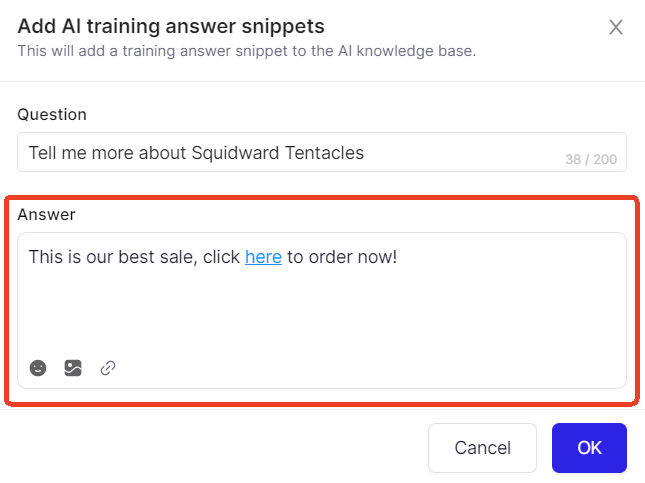Place cursor on the word "Tentacles"

tap(325, 153)
